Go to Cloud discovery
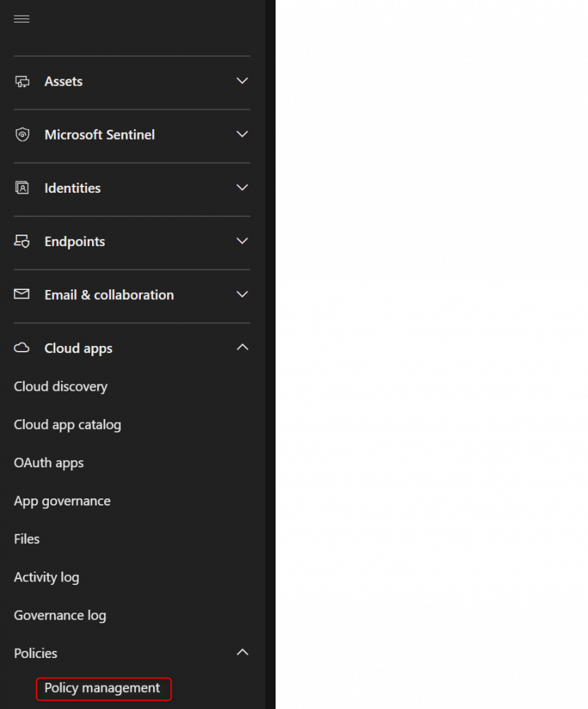Image resolution: width=588 pixels, height=709 pixels. [x=61, y=386]
